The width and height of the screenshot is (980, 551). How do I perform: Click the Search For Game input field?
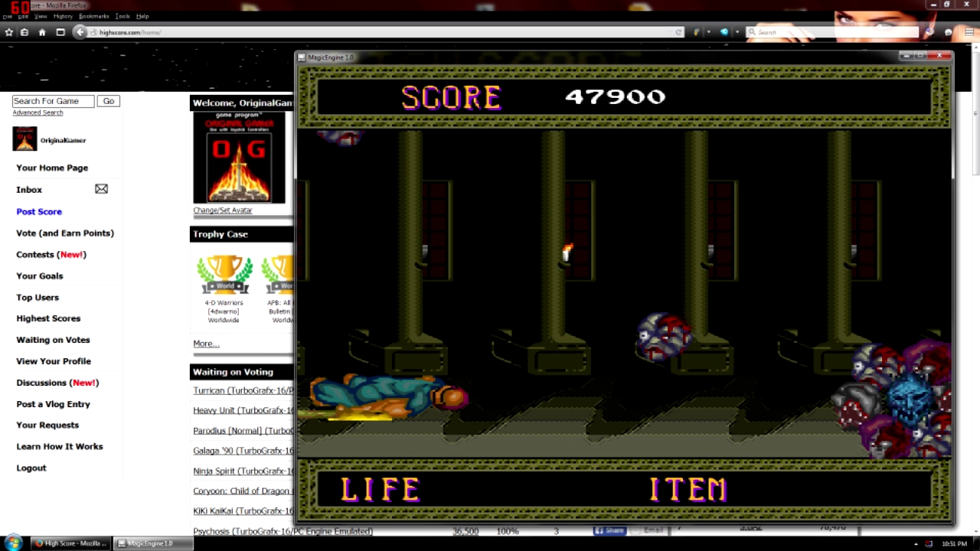point(53,101)
